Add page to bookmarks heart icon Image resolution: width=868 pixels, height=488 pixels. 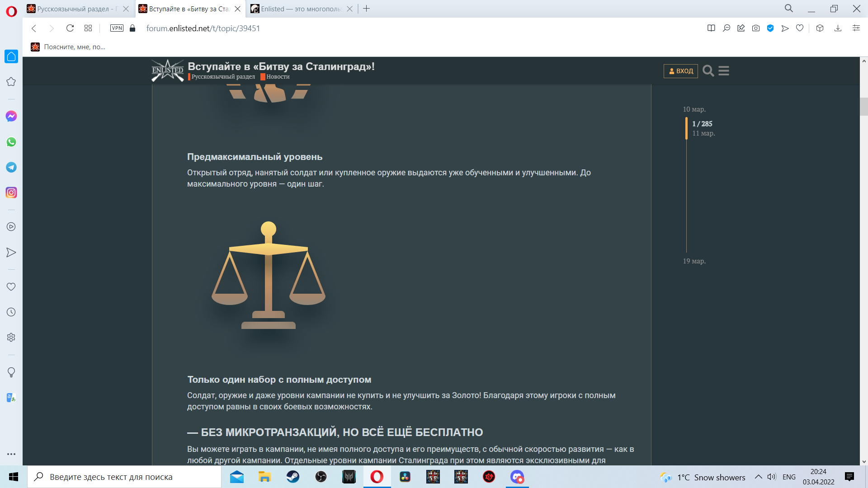point(800,28)
